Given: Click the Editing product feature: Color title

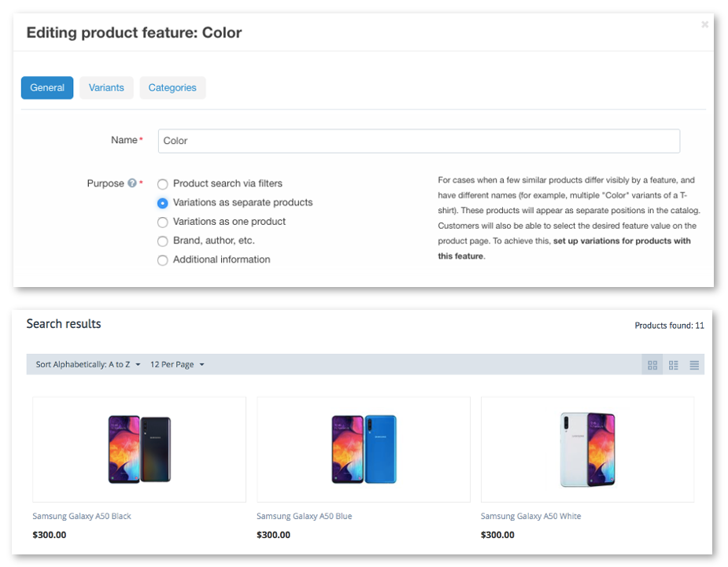Looking at the screenshot, I should pyautogui.click(x=134, y=32).
